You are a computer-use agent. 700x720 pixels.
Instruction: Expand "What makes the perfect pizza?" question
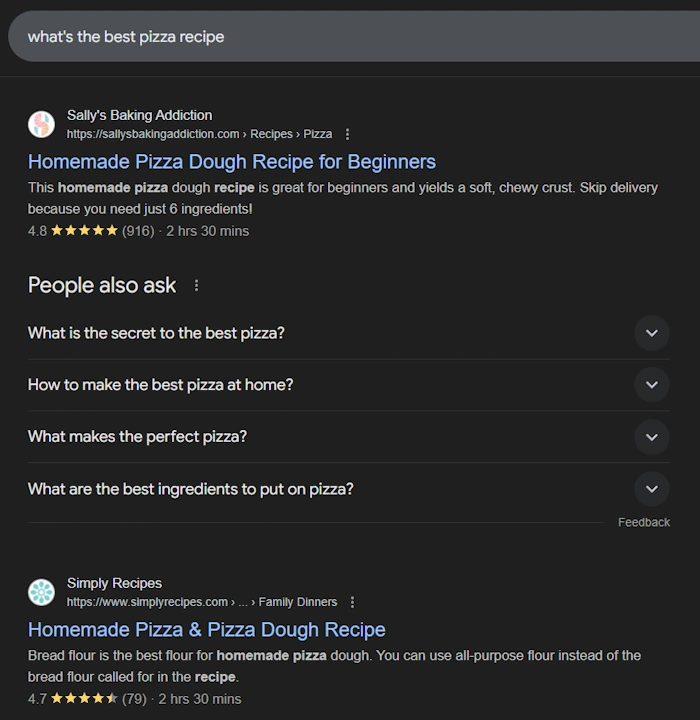pos(651,437)
